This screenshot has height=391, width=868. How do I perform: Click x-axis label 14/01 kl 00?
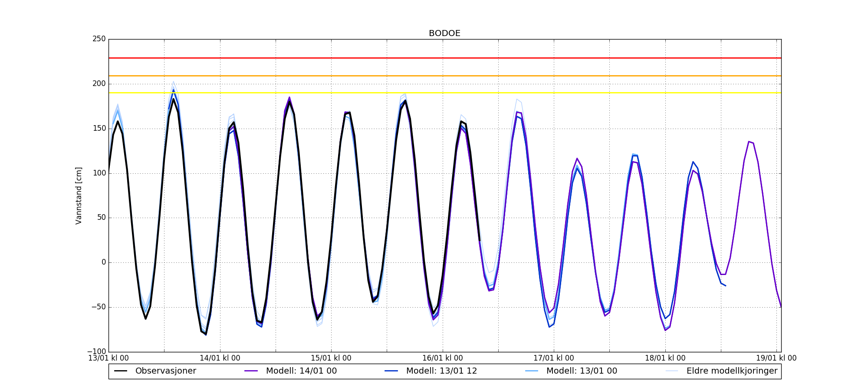pos(220,358)
